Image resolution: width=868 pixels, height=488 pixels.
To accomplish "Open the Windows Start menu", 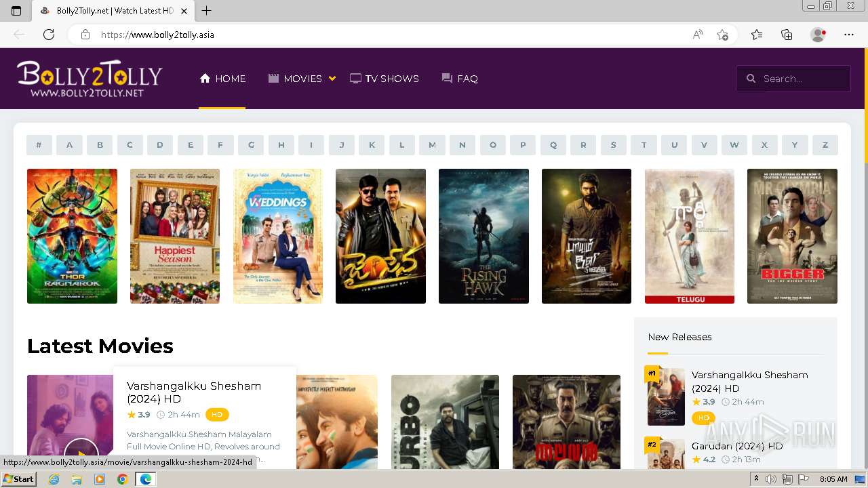I will click(18, 479).
